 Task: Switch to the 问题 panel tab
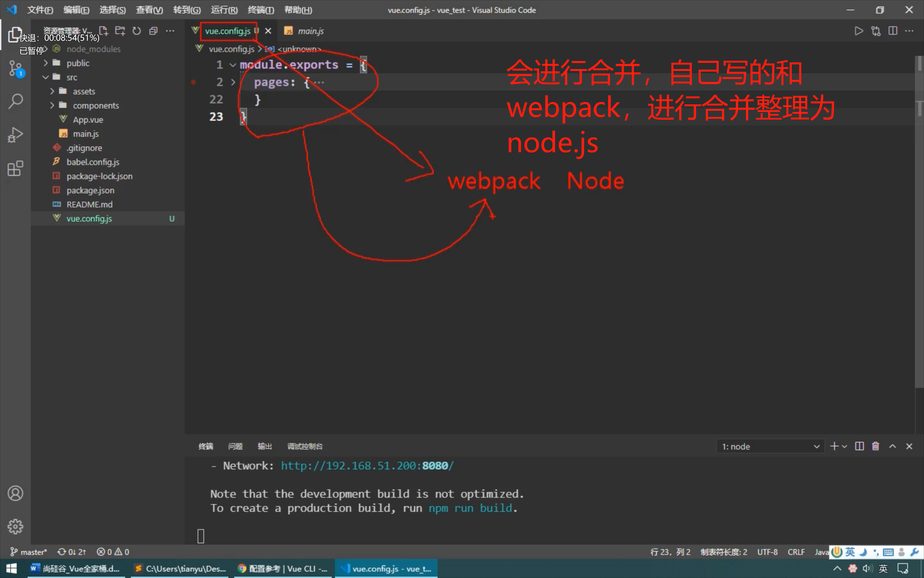click(x=235, y=446)
